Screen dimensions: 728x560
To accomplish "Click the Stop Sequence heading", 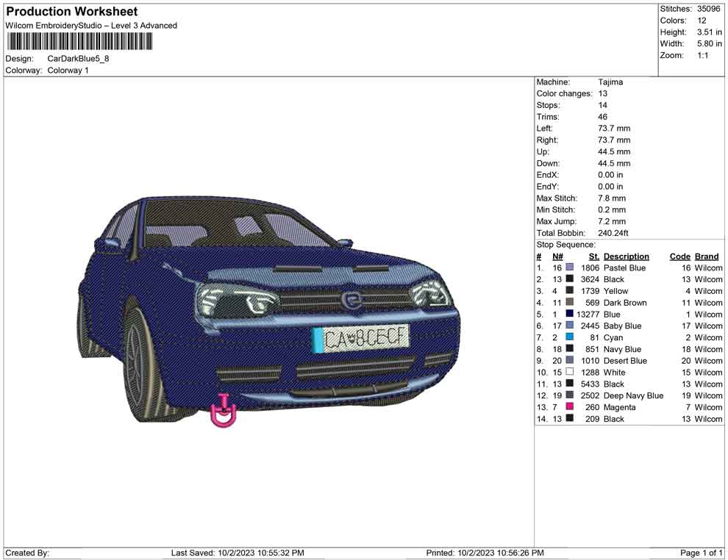I will coord(565,245).
